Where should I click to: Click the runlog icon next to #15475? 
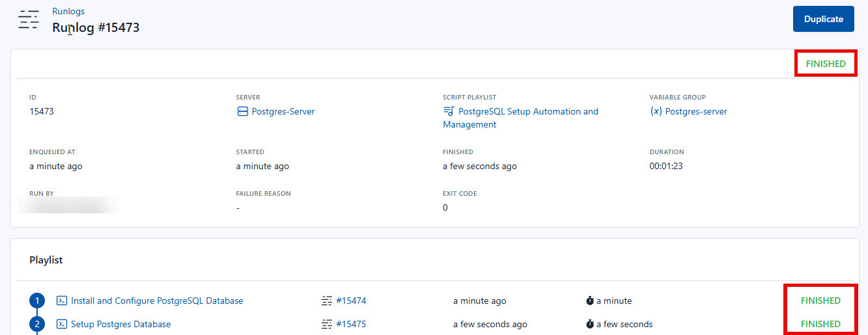tap(327, 324)
